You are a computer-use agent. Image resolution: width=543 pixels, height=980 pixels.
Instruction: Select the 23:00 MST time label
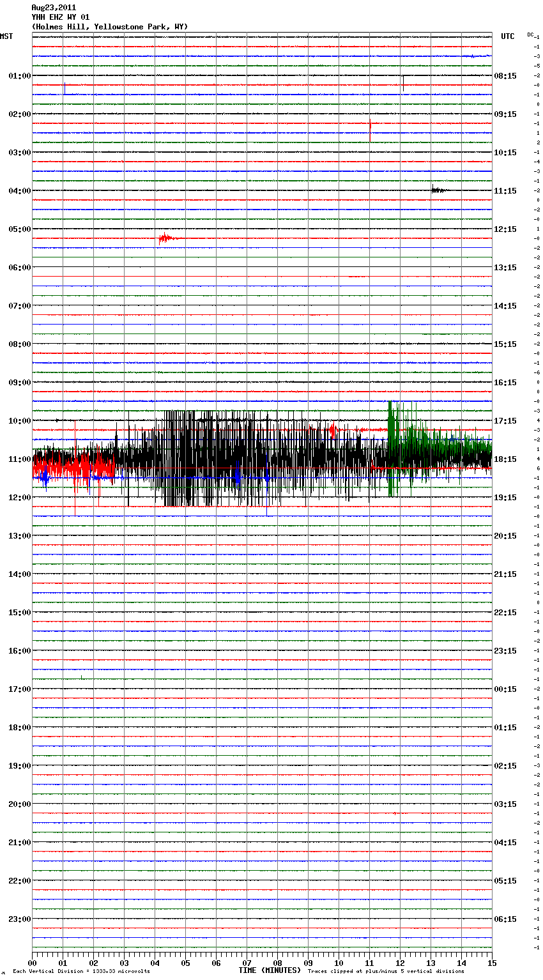coord(19,919)
